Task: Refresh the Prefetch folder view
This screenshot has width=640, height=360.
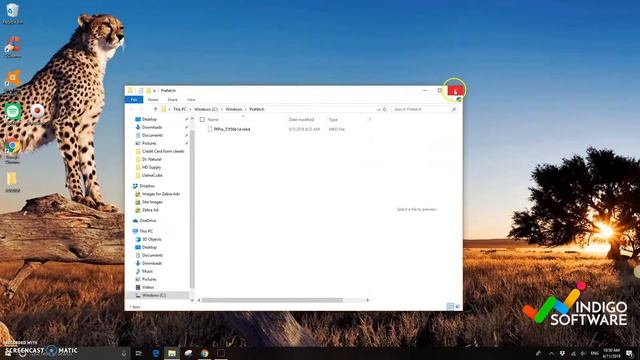Action: [x=384, y=109]
